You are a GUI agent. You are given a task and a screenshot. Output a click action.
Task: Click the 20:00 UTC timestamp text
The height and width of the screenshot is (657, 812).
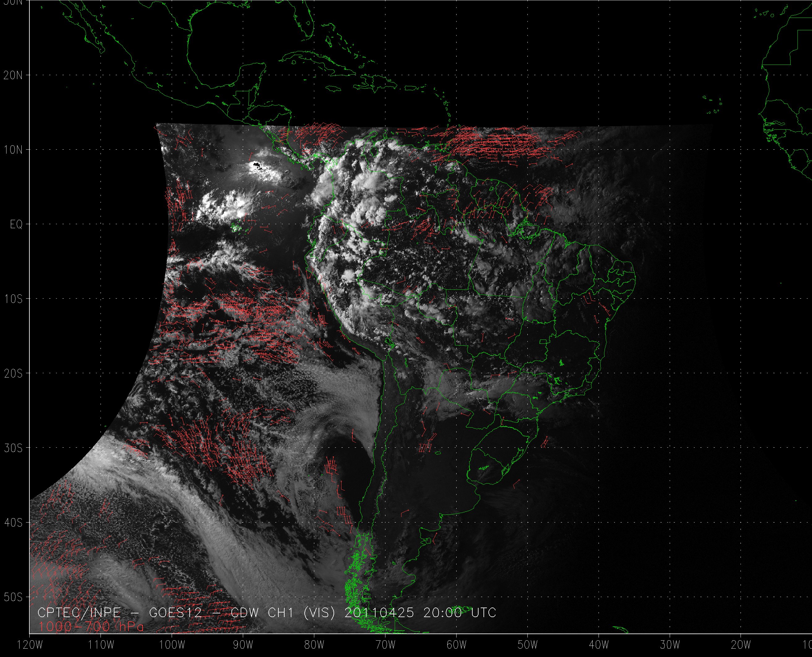(460, 613)
